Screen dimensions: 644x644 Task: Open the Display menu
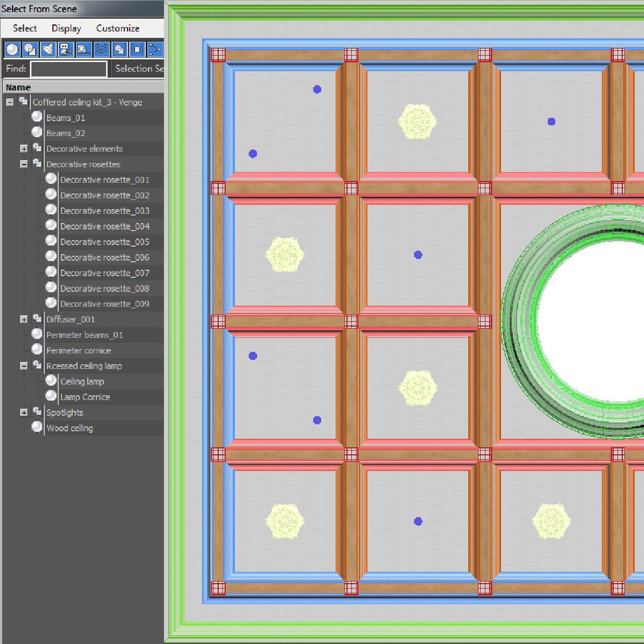tap(66, 29)
